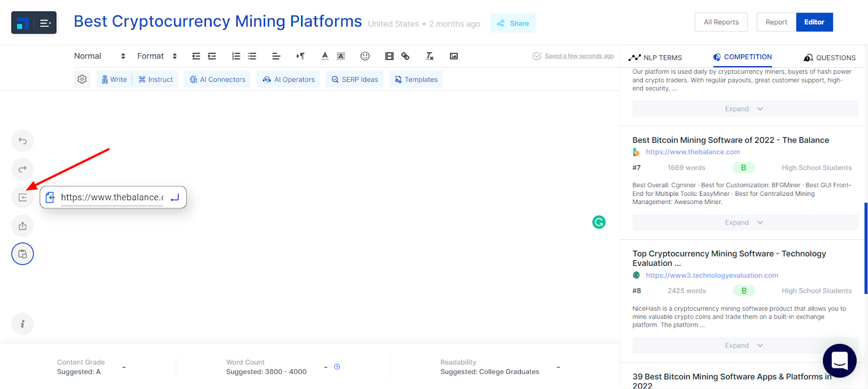Click the outdent icon in toolbar
The width and height of the screenshot is (868, 389).
[196, 56]
